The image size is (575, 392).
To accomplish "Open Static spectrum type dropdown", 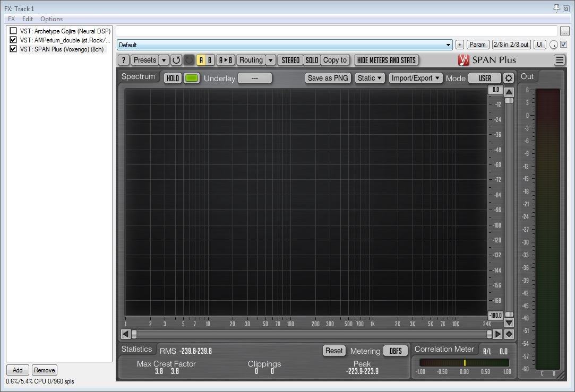I will pos(370,78).
